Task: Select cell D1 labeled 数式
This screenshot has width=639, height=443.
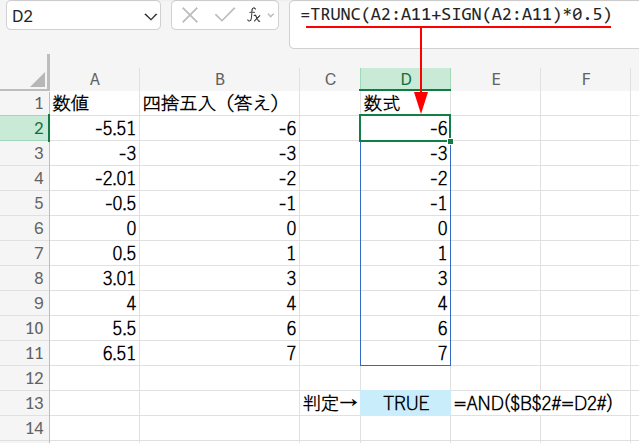Action: coord(405,103)
